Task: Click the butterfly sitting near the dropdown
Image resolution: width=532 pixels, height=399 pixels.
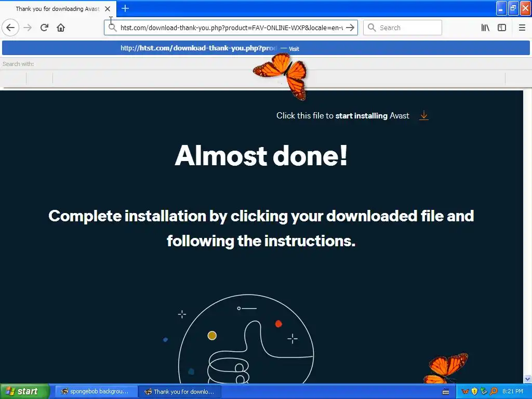Action: coord(282,76)
